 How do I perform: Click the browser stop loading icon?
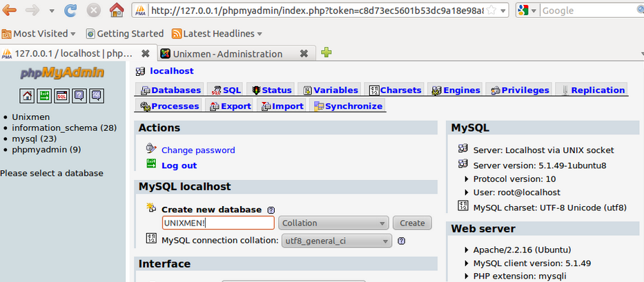click(94, 10)
